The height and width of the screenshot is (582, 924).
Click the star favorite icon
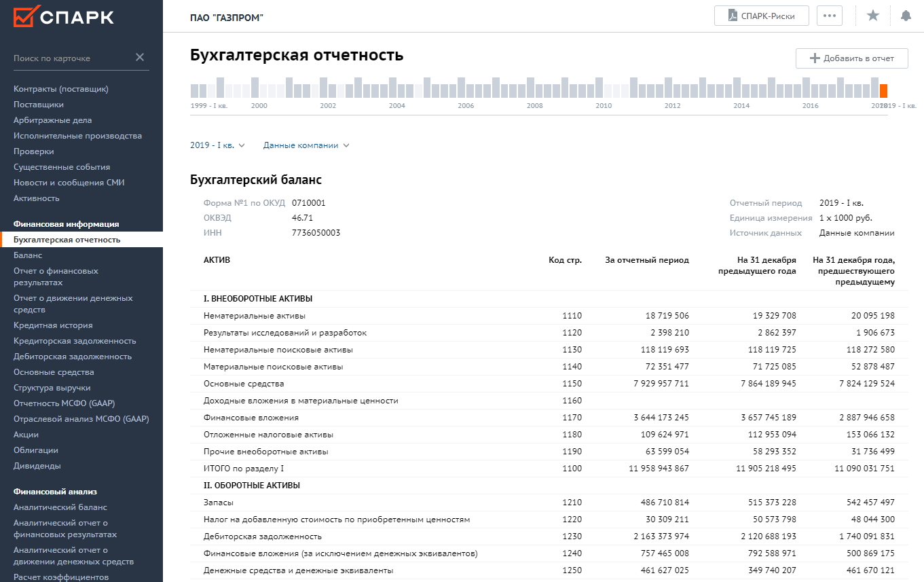[873, 16]
